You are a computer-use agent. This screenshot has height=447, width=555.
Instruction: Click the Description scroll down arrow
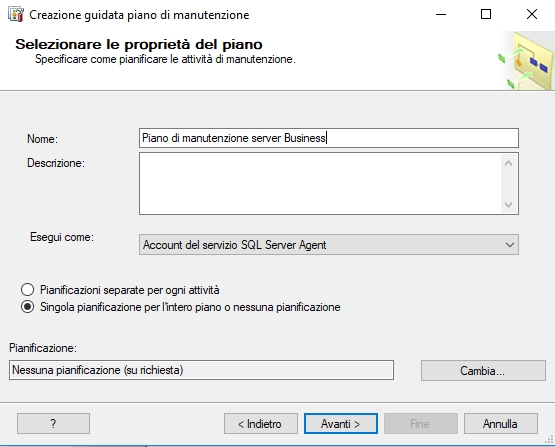pos(509,205)
